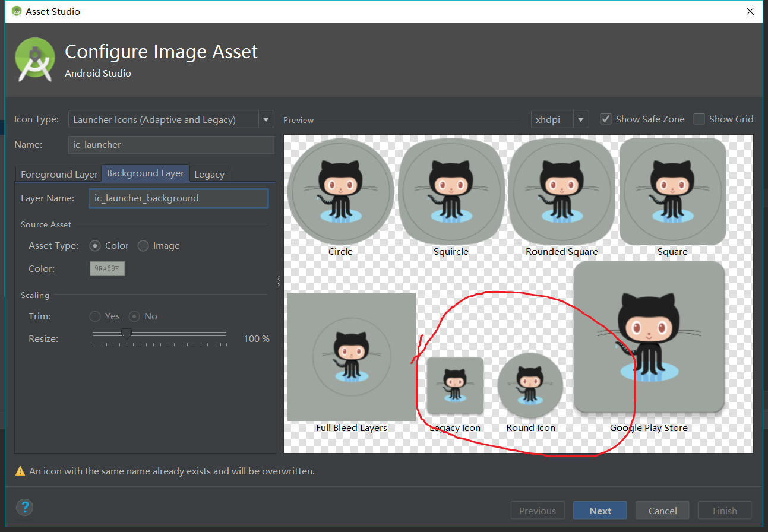
Task: Select the Round Icon preview
Action: point(530,385)
